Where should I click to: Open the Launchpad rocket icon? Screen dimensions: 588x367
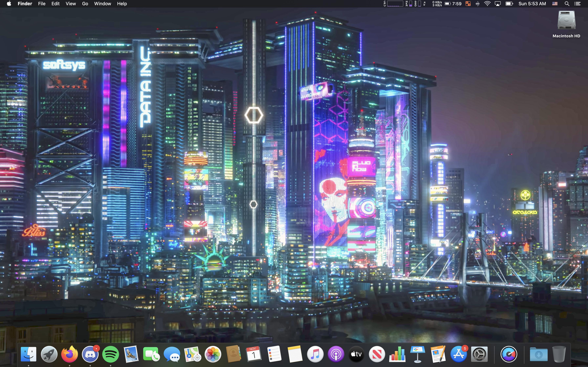[49, 354]
